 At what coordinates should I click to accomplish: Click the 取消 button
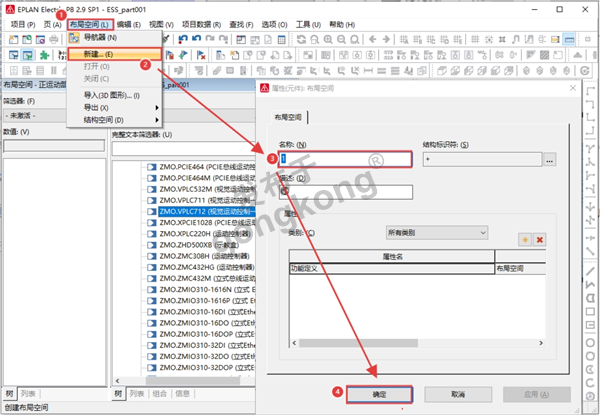tap(458, 394)
